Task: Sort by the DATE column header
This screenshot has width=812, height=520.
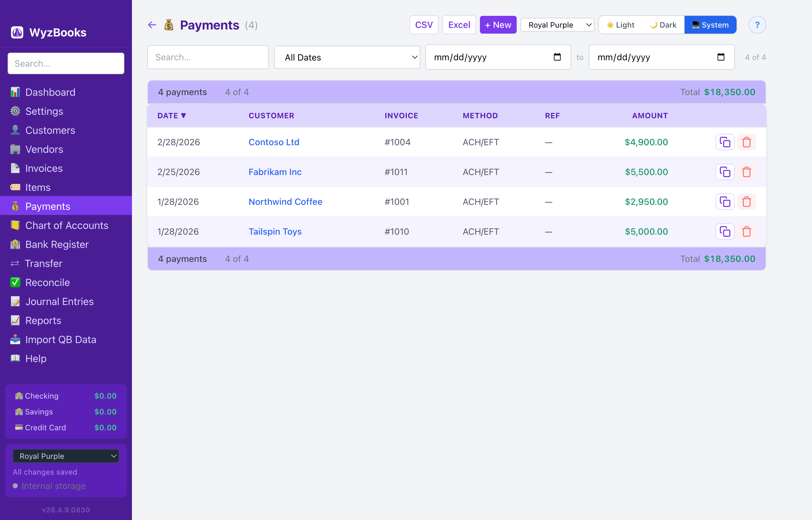Action: 172,115
